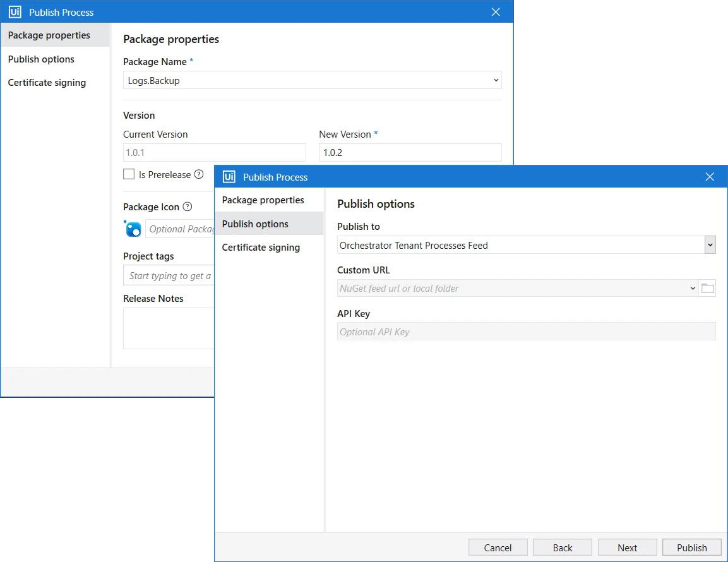This screenshot has height=562, width=728.
Task: Click the Logs.Backup package name text
Action: (153, 80)
